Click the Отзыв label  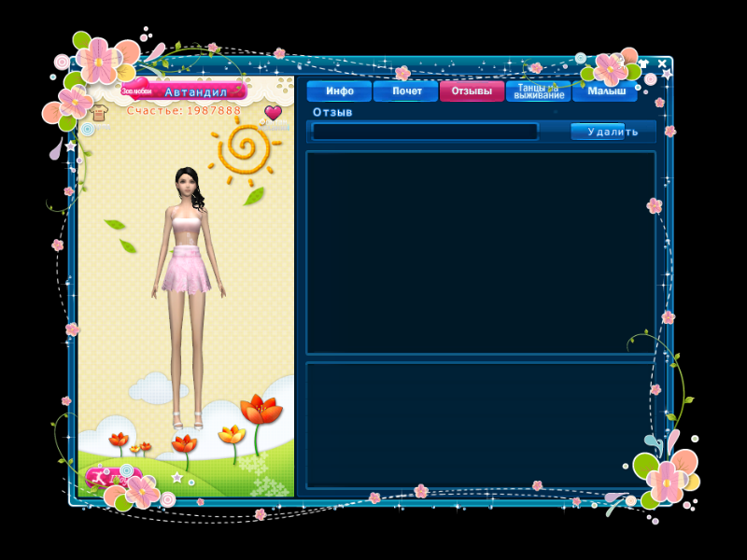pos(332,112)
